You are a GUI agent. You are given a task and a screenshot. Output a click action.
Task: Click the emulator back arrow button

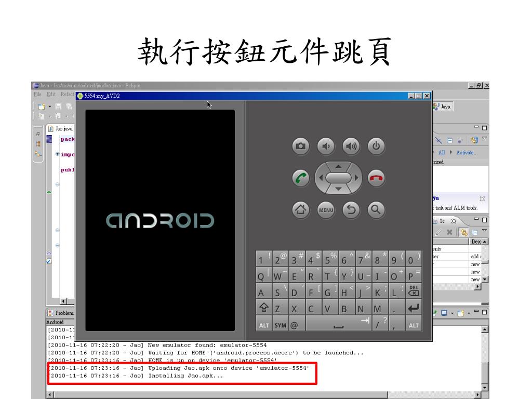pyautogui.click(x=351, y=210)
